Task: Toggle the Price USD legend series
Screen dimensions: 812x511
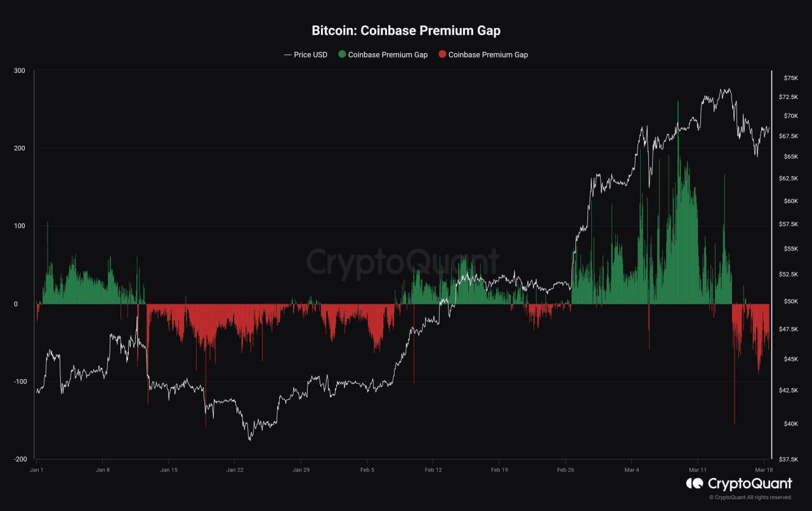Action: click(306, 55)
